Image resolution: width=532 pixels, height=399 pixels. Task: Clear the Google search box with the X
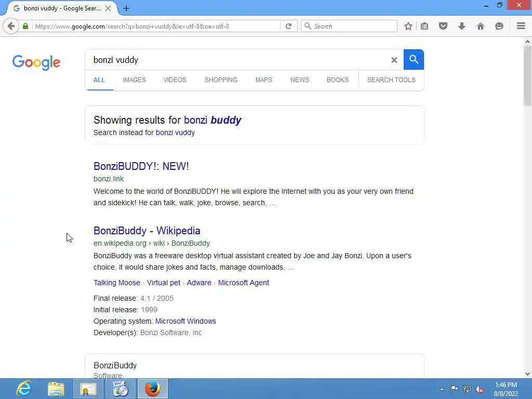click(394, 60)
